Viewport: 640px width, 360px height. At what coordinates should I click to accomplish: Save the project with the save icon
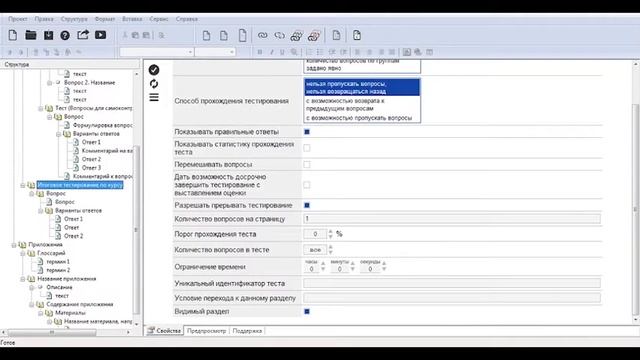pos(49,35)
